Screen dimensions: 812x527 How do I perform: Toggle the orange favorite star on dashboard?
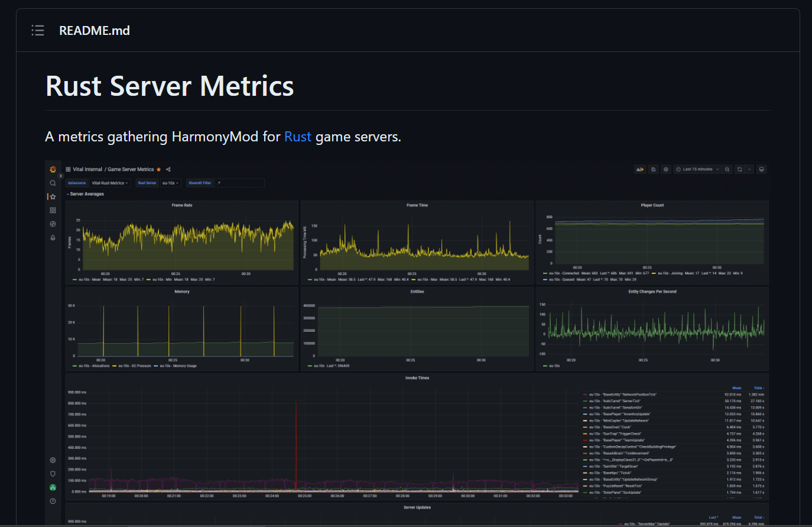(158, 170)
